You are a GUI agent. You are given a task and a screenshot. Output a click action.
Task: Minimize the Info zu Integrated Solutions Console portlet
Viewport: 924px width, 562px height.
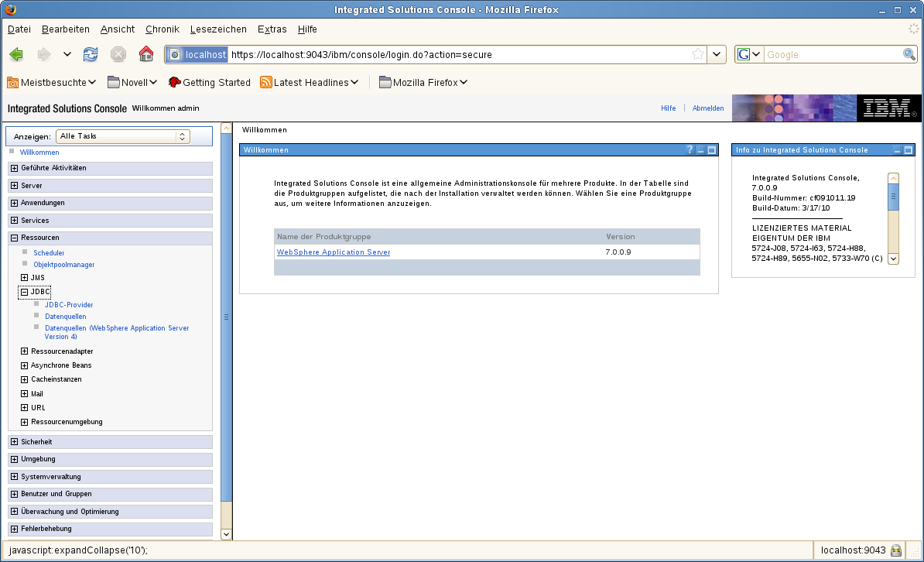coord(898,150)
